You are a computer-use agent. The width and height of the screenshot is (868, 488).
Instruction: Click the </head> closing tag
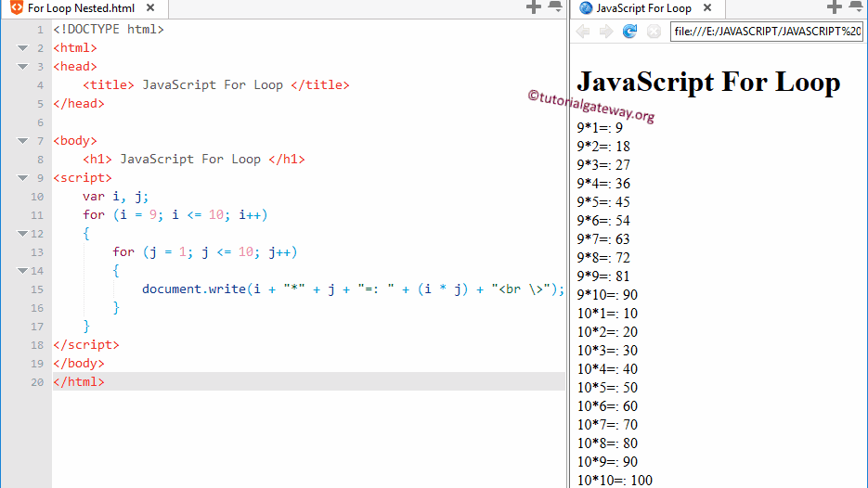click(79, 104)
